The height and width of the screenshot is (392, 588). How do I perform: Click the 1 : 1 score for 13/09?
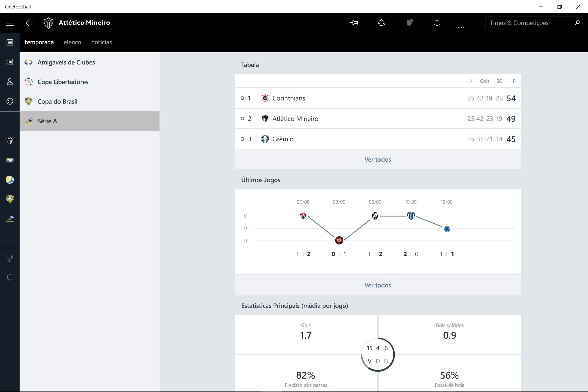(447, 254)
